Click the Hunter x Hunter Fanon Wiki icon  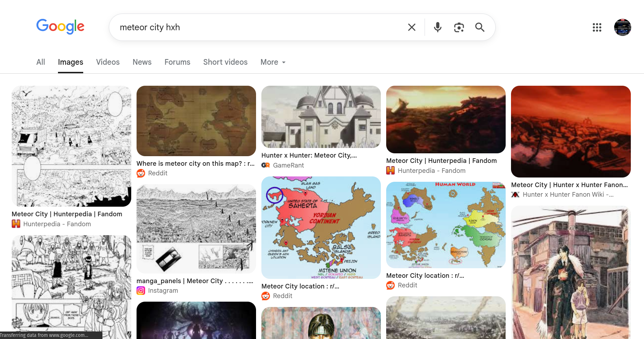[x=515, y=195]
